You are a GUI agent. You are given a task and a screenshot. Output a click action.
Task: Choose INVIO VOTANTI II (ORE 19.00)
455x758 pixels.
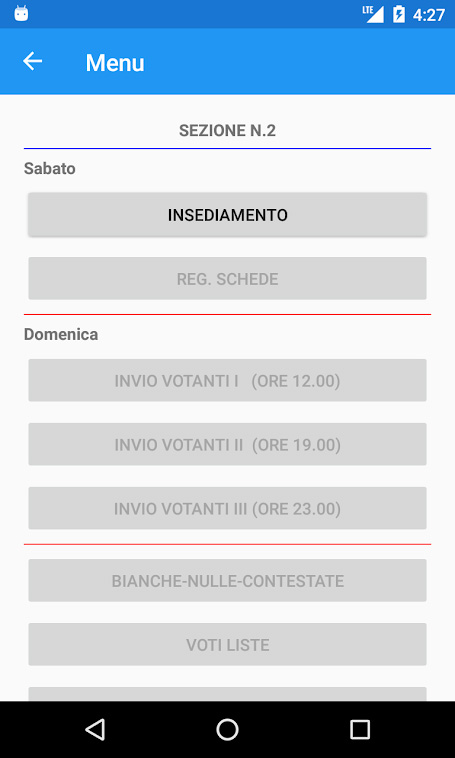point(227,444)
